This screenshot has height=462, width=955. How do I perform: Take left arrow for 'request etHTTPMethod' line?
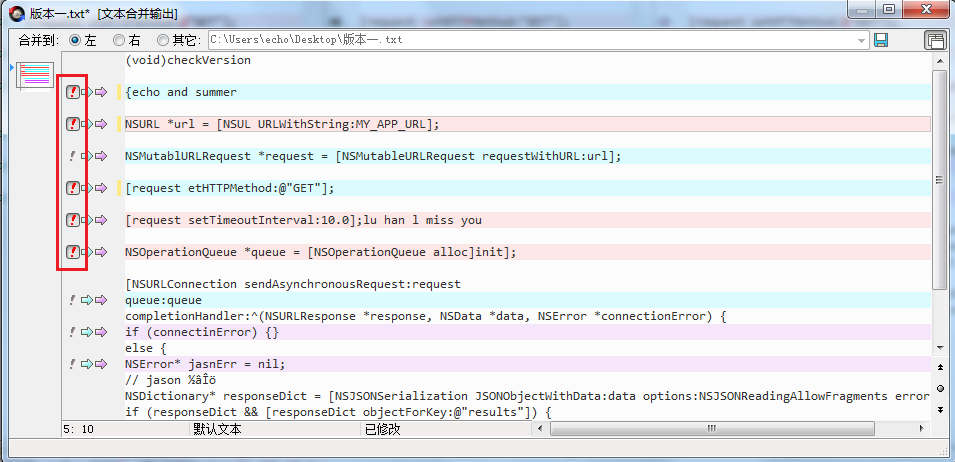click(x=88, y=188)
